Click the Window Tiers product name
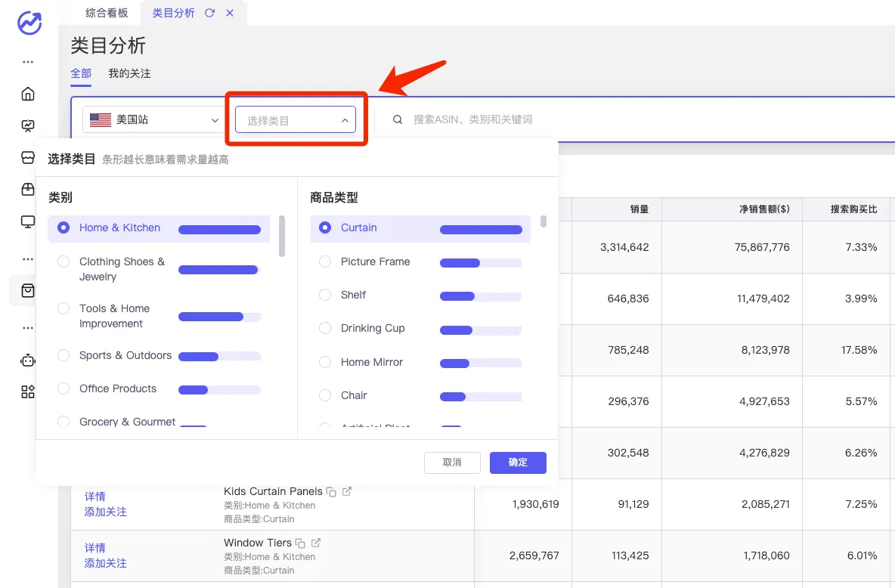895x588 pixels. point(258,543)
